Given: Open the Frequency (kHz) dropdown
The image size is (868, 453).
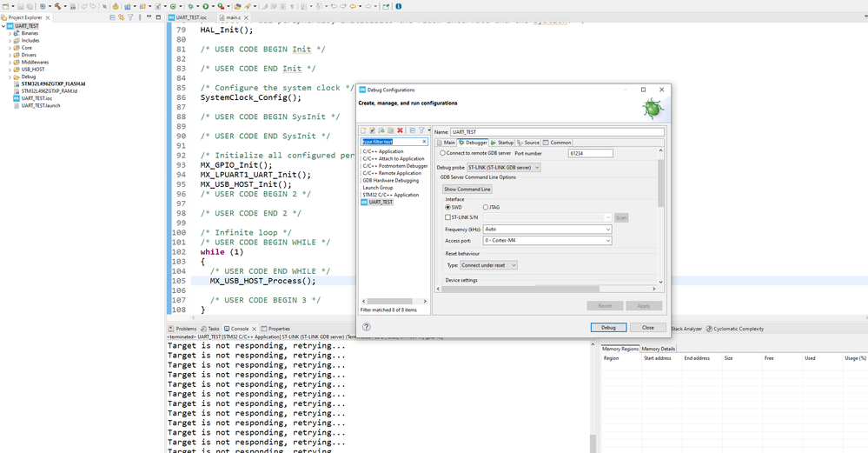Looking at the screenshot, I should (x=547, y=230).
